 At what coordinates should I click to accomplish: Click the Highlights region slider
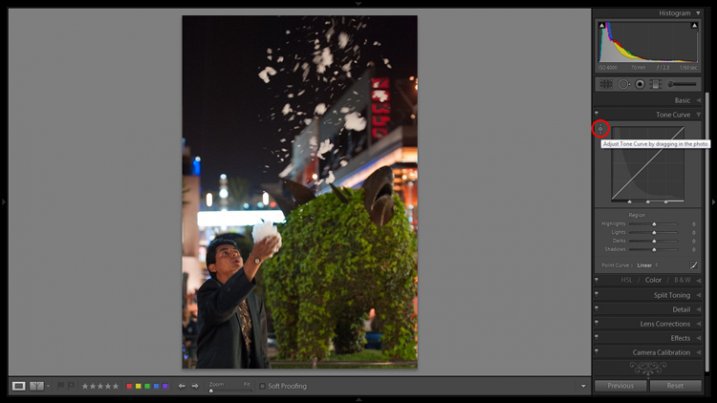[654, 224]
